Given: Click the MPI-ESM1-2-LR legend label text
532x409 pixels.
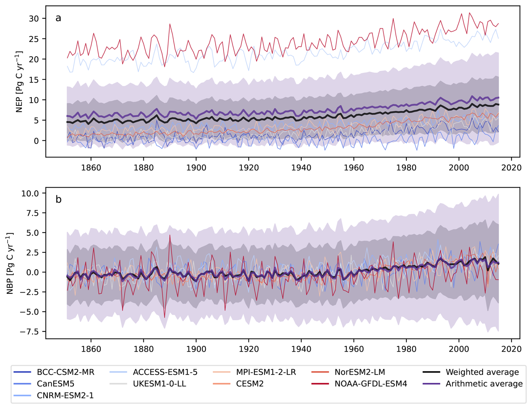Looking at the screenshot, I should pos(266,372).
